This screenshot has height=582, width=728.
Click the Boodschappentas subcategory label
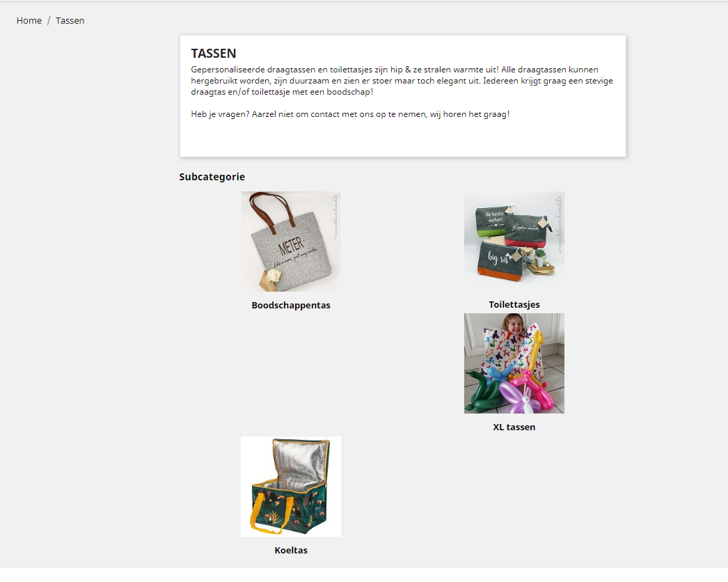click(291, 305)
